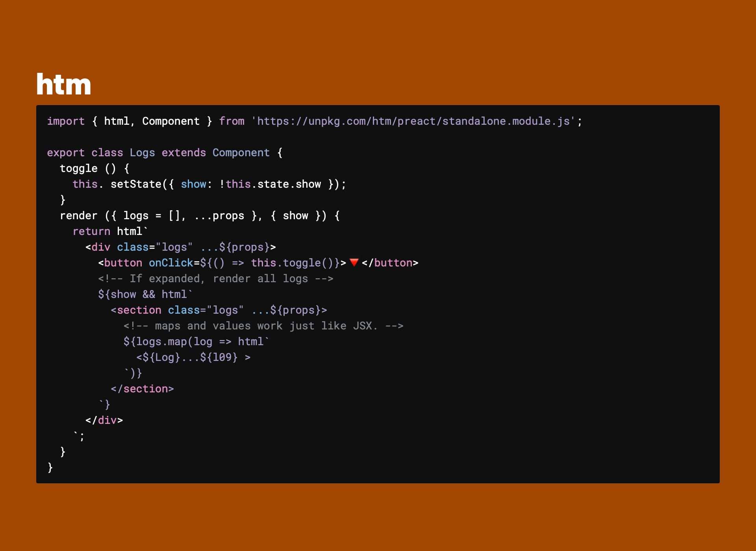756x551 pixels.
Task: Click the red down-triangle emoji in button
Action: [x=354, y=263]
